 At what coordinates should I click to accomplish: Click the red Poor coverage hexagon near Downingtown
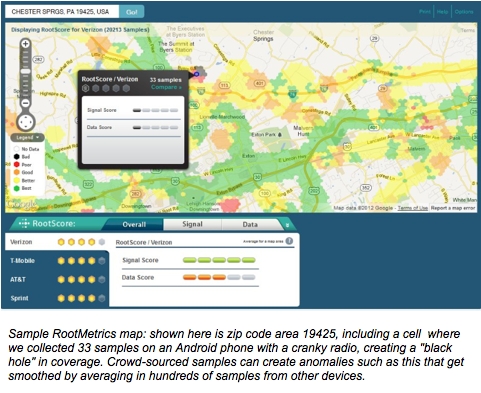[230, 204]
